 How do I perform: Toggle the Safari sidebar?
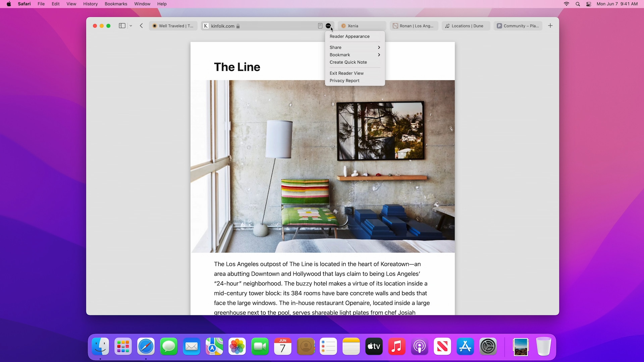122,25
